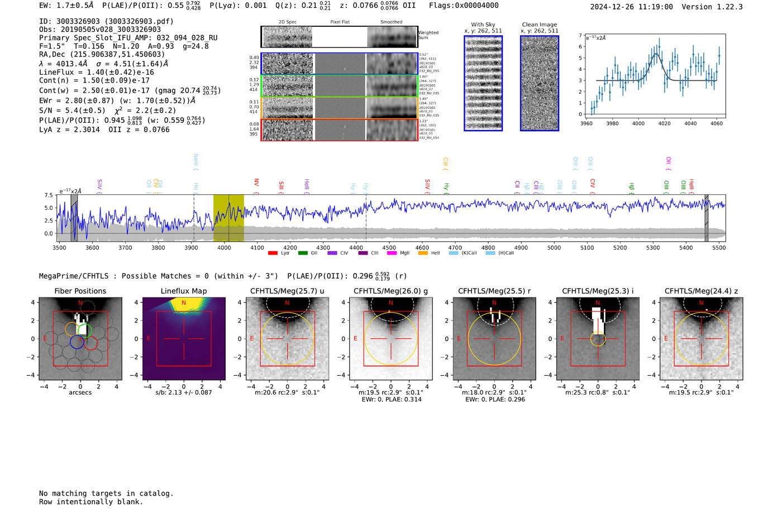Select the magenta MgII legend swatch
Screen dimensions: 782x532
[392, 253]
